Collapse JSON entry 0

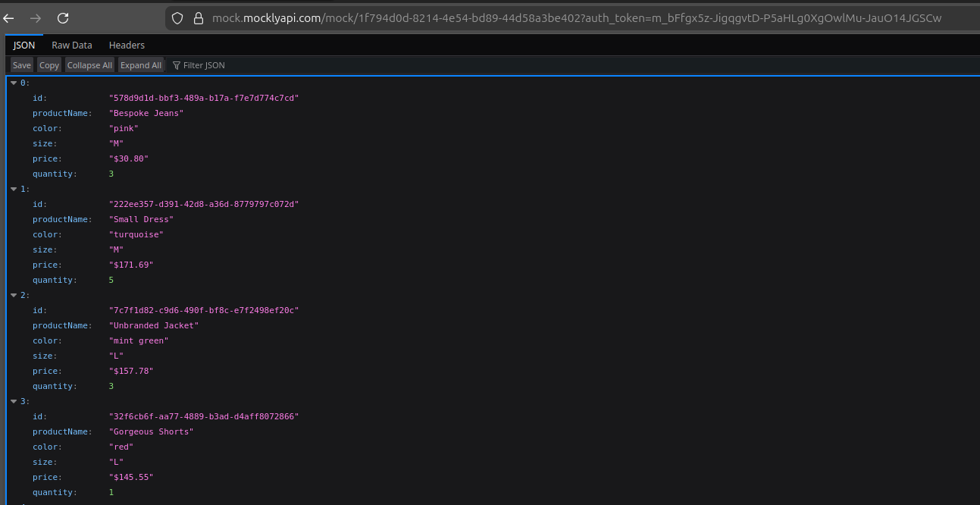pos(13,82)
